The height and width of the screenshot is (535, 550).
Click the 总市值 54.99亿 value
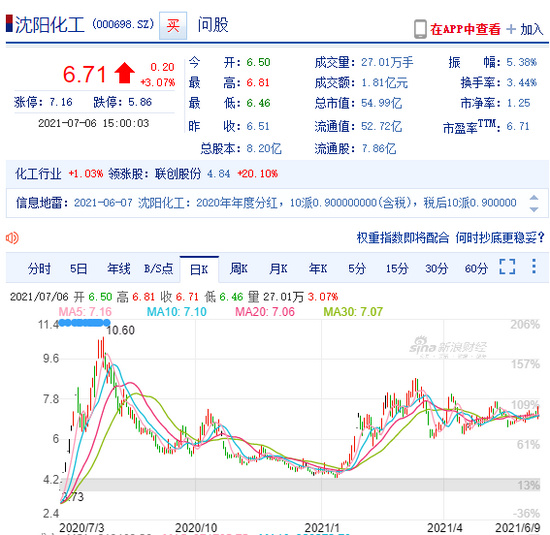[x=382, y=103]
